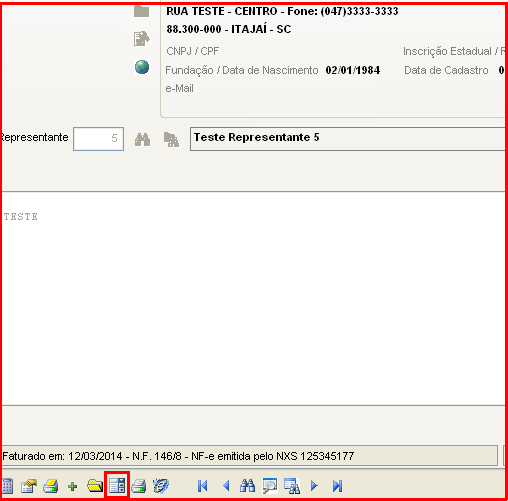
Task: Click the gray document-with-arrow icon above the globe
Action: pos(141,39)
